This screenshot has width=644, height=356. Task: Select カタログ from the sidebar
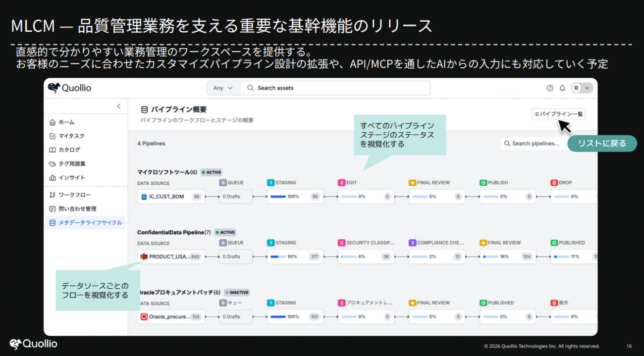[69, 150]
